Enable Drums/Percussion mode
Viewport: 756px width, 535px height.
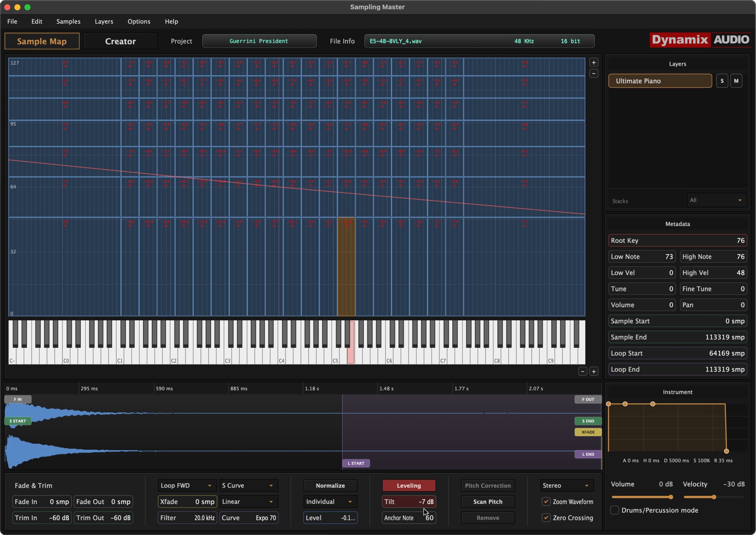(x=614, y=510)
